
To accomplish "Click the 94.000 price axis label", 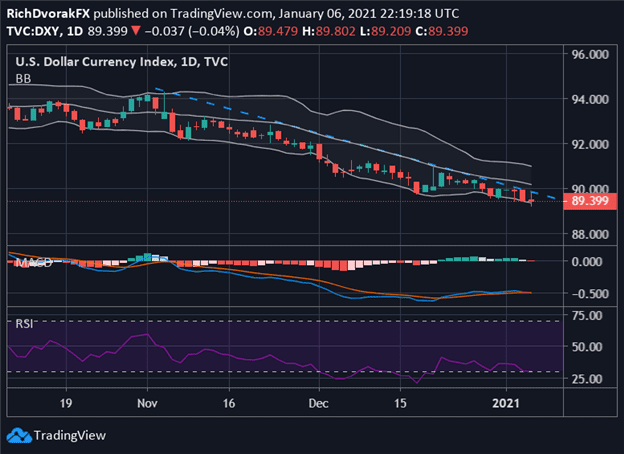I will pyautogui.click(x=590, y=99).
